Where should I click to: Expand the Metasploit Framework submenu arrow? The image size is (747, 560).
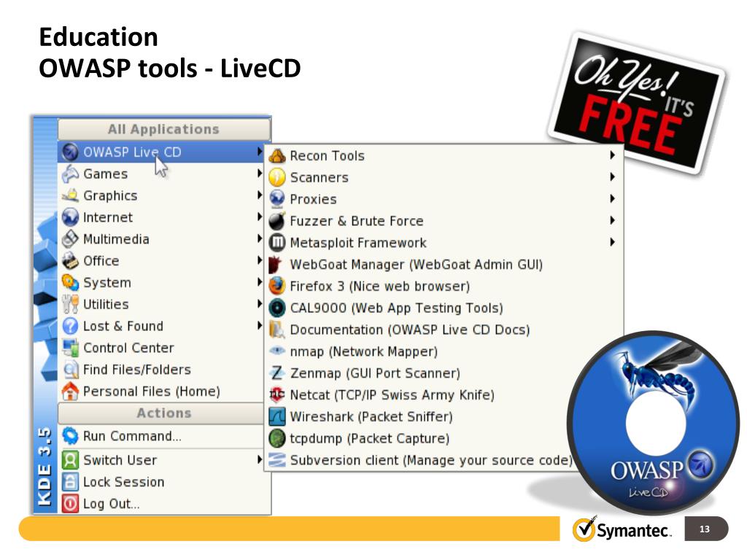click(x=612, y=242)
